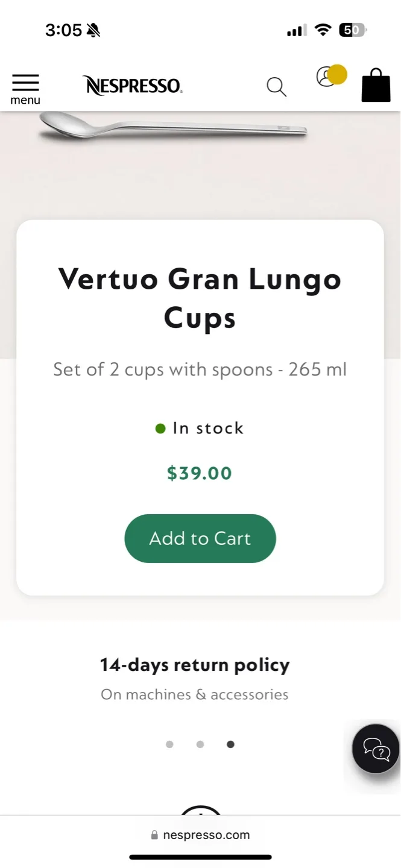Select the first carousel indicator dot

pos(170,744)
